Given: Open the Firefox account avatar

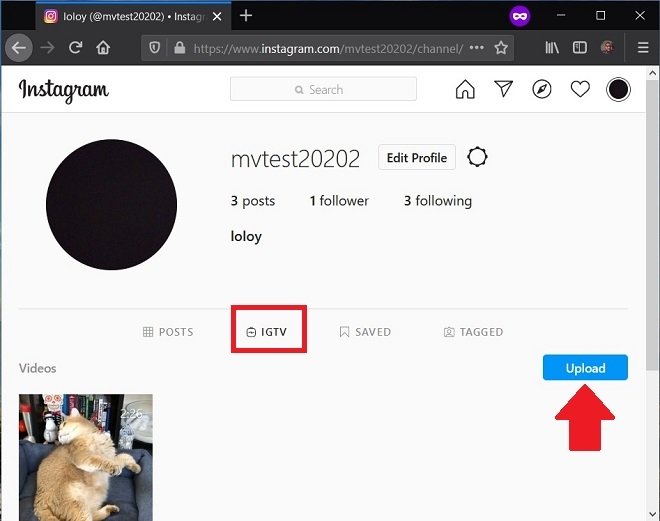Looking at the screenshot, I should (607, 48).
